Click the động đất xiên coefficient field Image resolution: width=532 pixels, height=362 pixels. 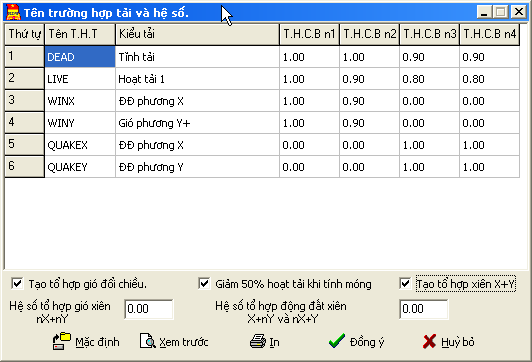424,309
